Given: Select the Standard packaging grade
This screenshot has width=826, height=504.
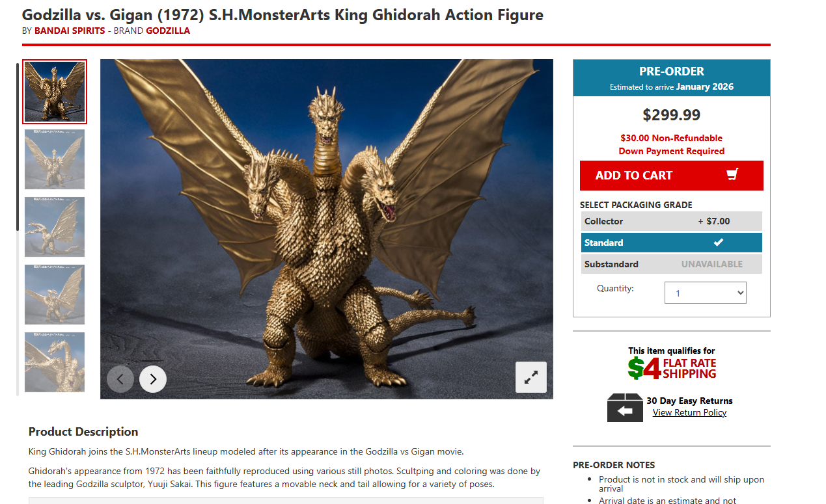Looking at the screenshot, I should point(672,243).
